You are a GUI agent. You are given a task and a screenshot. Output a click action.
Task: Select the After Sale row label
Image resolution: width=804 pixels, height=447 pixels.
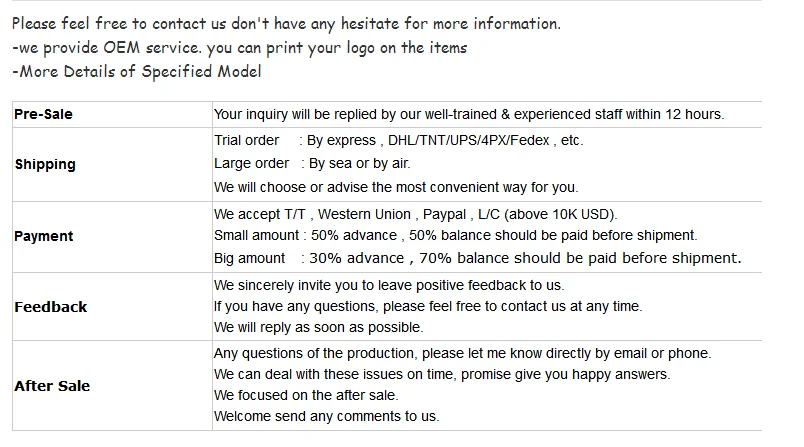(52, 386)
